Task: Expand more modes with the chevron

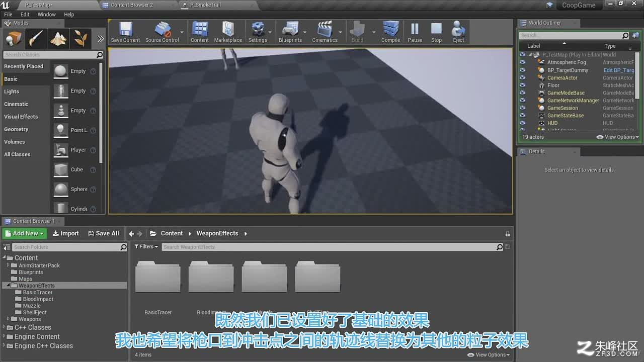Action: [100, 39]
